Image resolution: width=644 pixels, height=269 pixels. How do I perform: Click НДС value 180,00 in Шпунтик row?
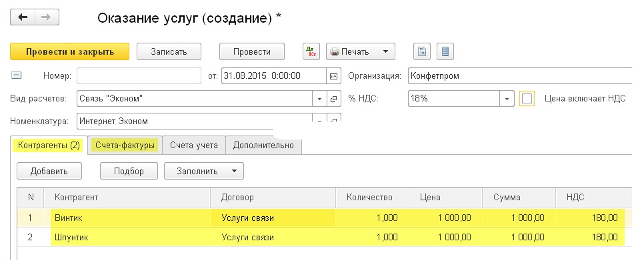(x=592, y=238)
